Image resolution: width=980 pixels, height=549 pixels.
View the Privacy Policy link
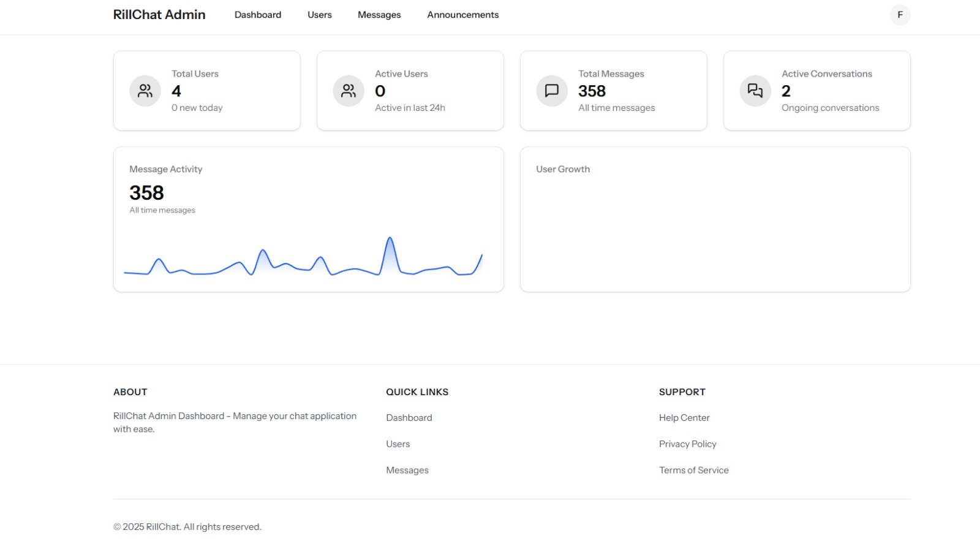(688, 444)
